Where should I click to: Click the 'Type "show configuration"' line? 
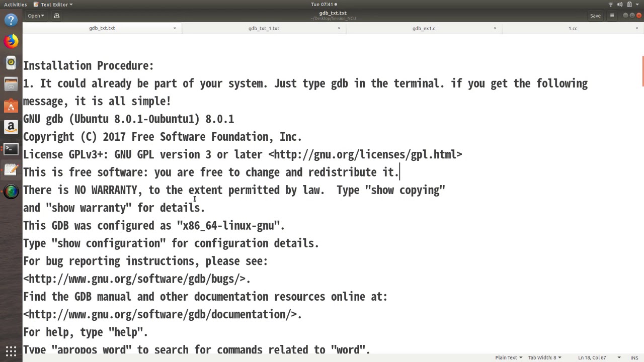pos(171,243)
